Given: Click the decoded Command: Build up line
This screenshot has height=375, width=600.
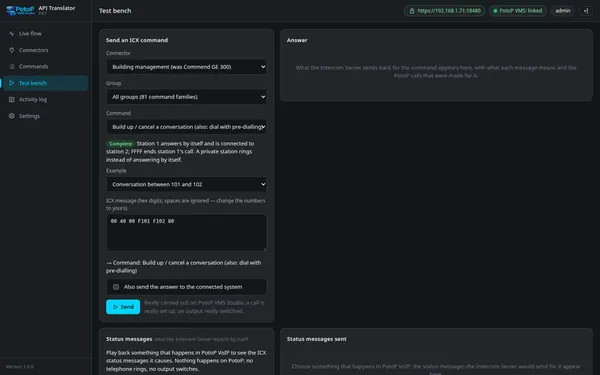Looking at the screenshot, I should pos(184,267).
